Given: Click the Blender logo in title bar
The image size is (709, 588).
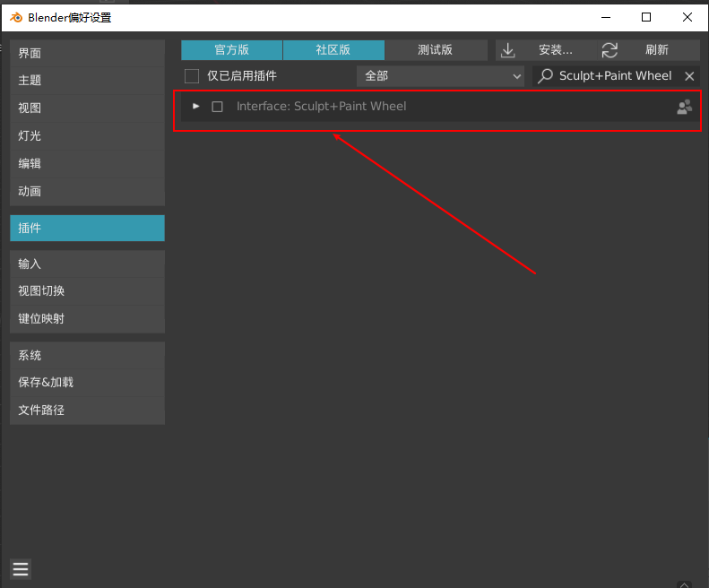Looking at the screenshot, I should pos(16,18).
